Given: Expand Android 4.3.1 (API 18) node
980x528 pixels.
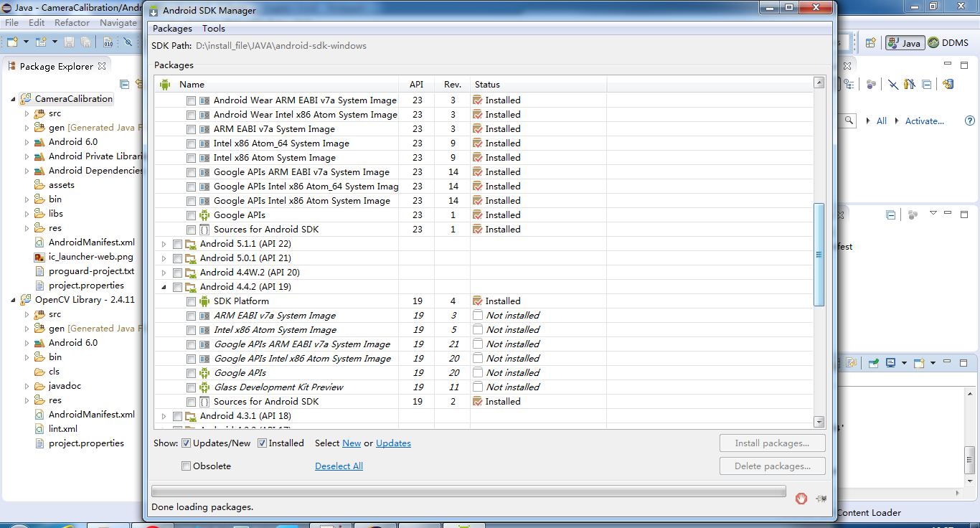Looking at the screenshot, I should pyautogui.click(x=164, y=416).
